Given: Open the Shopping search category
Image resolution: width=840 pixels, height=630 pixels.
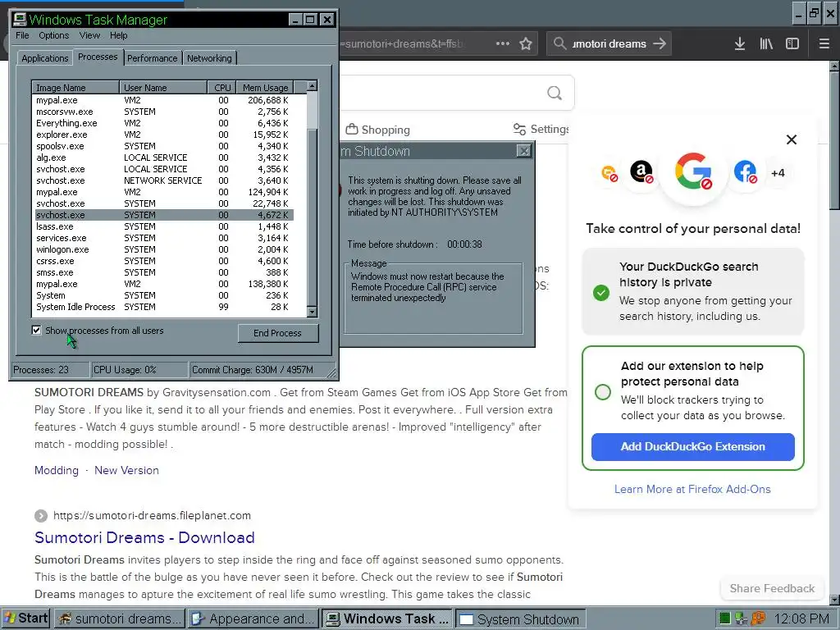Looking at the screenshot, I should pos(377,130).
